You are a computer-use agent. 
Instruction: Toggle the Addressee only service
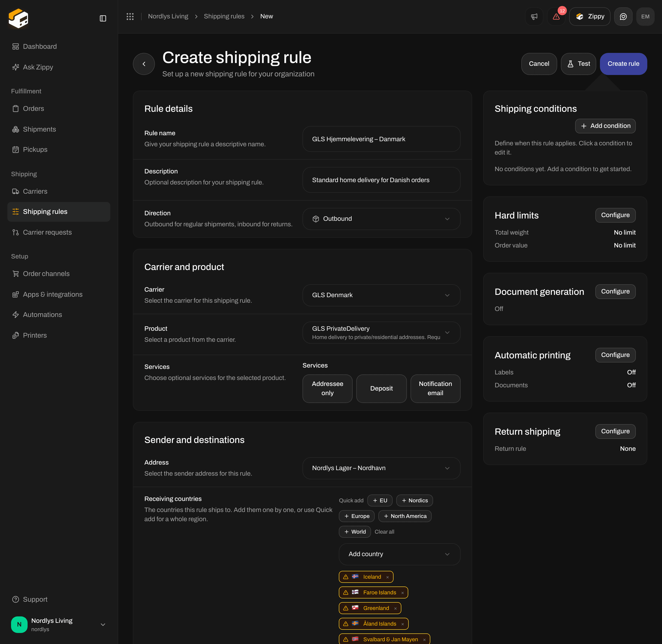(x=327, y=388)
